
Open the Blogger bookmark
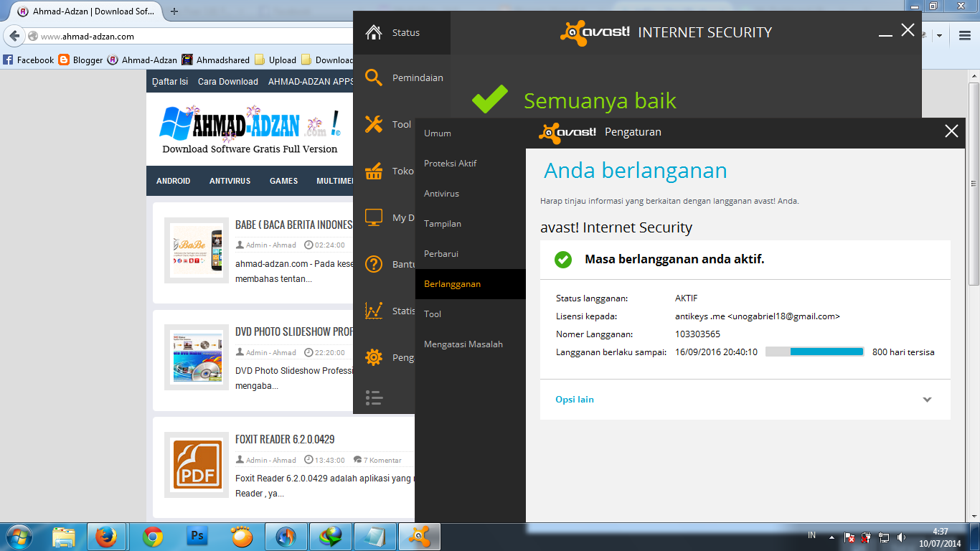tap(81, 60)
